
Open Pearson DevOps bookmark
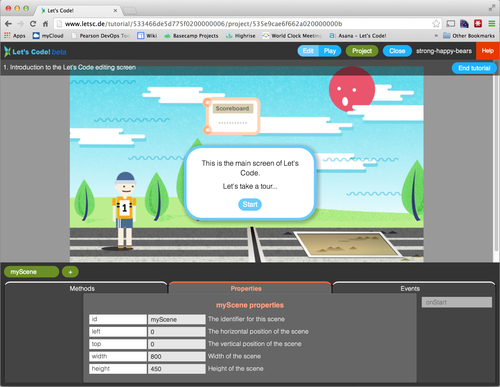tap(101, 36)
